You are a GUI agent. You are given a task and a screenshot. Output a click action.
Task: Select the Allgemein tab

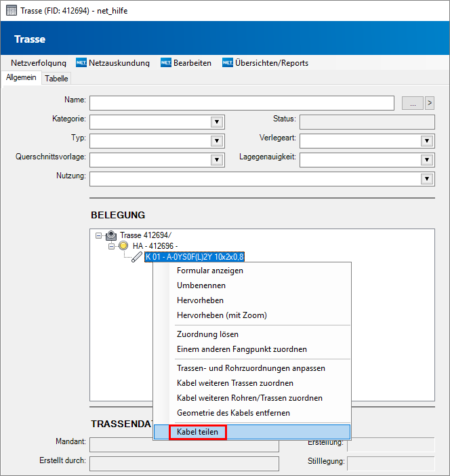21,78
